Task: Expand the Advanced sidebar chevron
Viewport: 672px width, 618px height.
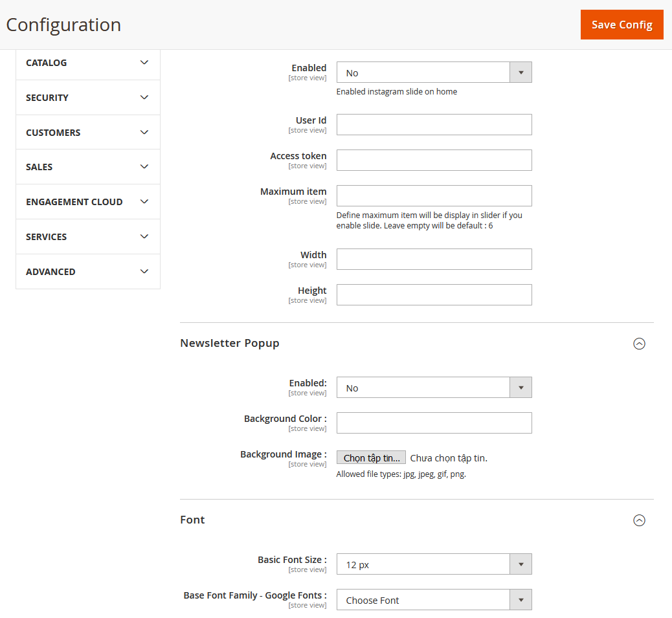Action: pyautogui.click(x=144, y=272)
